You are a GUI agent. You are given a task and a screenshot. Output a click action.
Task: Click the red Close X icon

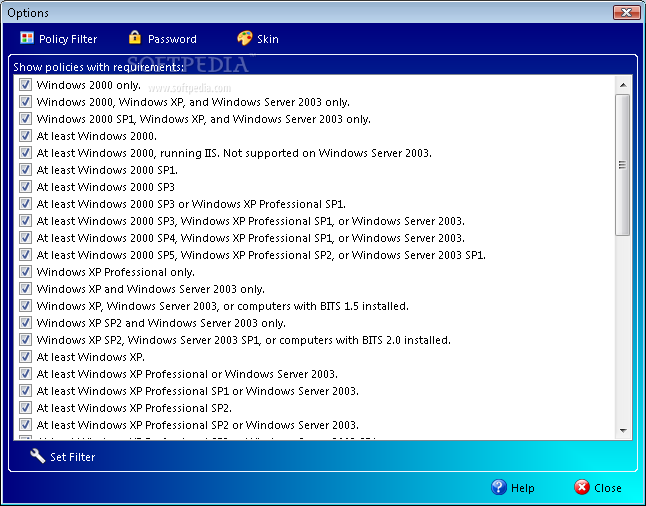click(582, 487)
